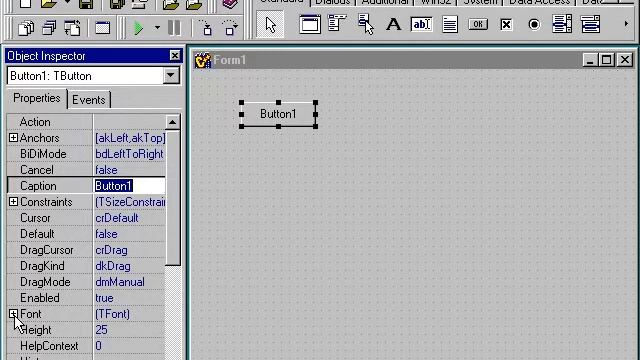Click the New Form toolbar icon
The height and width of the screenshot is (360, 640).
click(x=102, y=28)
